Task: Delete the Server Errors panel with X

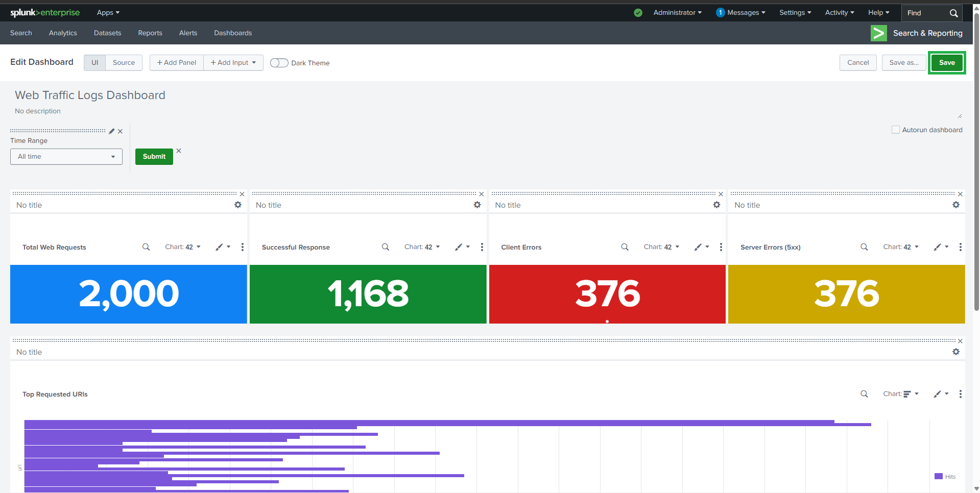Action: [x=960, y=194]
